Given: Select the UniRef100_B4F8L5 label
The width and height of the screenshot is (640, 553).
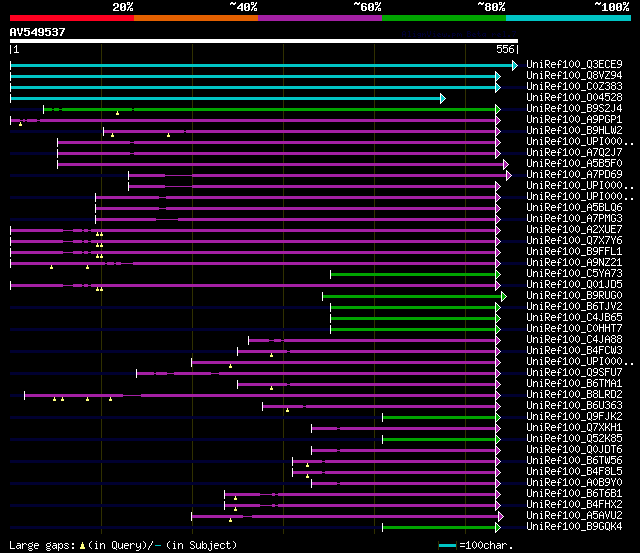Looking at the screenshot, I should point(574,472).
